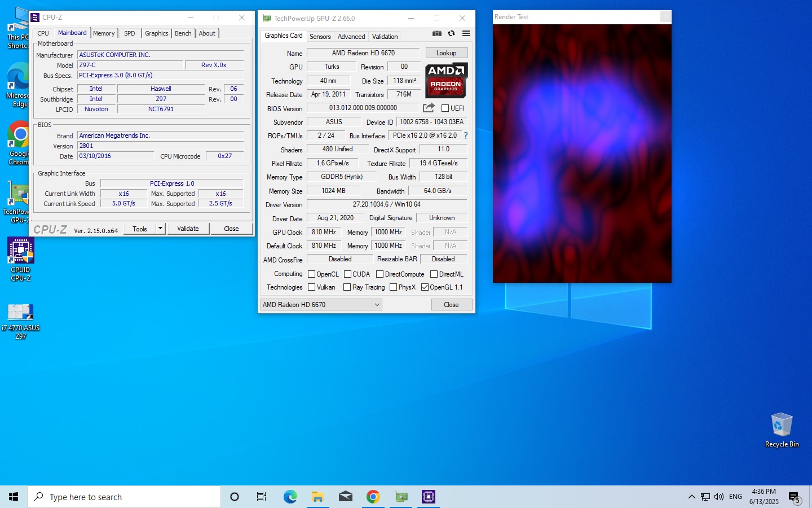Open the Validation tab in GPU-Z
Image resolution: width=812 pixels, height=508 pixels.
pos(385,37)
